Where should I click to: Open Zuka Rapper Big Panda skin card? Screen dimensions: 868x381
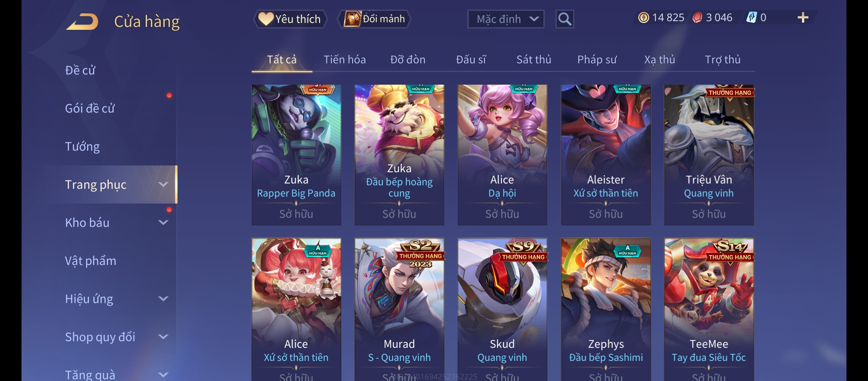click(296, 155)
